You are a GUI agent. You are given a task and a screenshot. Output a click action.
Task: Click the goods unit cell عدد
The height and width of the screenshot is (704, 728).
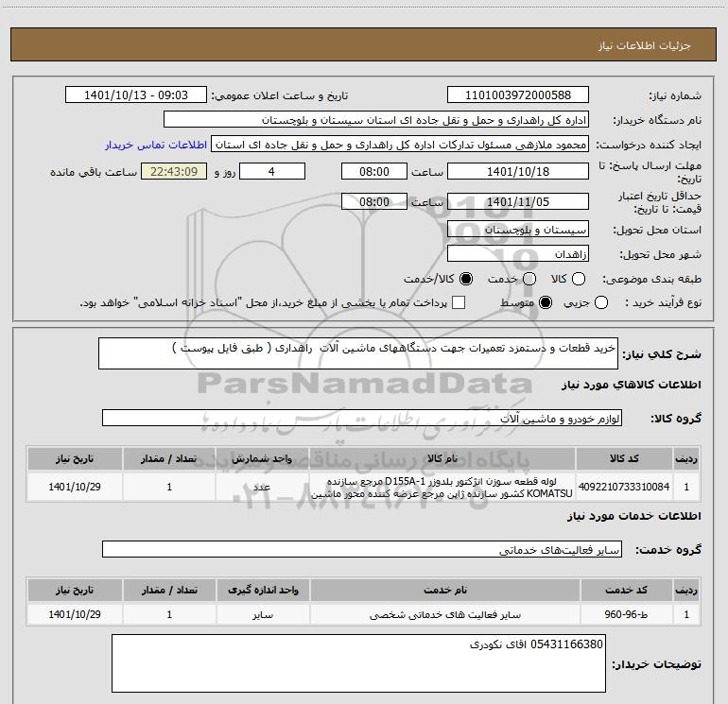[x=262, y=487]
